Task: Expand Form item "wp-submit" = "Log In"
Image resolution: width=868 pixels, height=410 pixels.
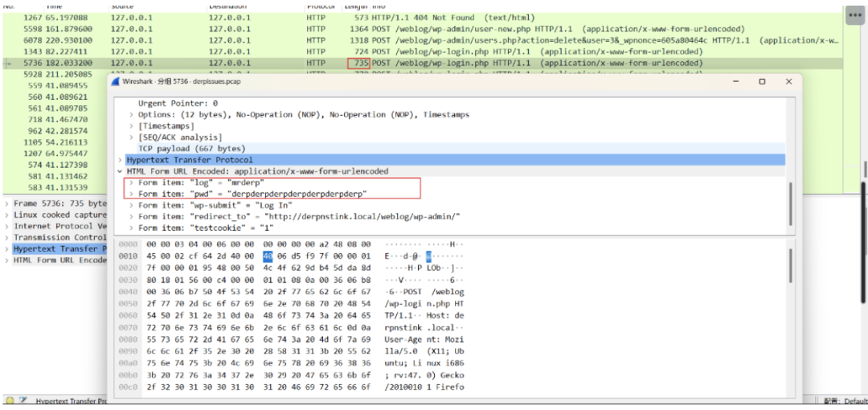Action: coord(131,205)
